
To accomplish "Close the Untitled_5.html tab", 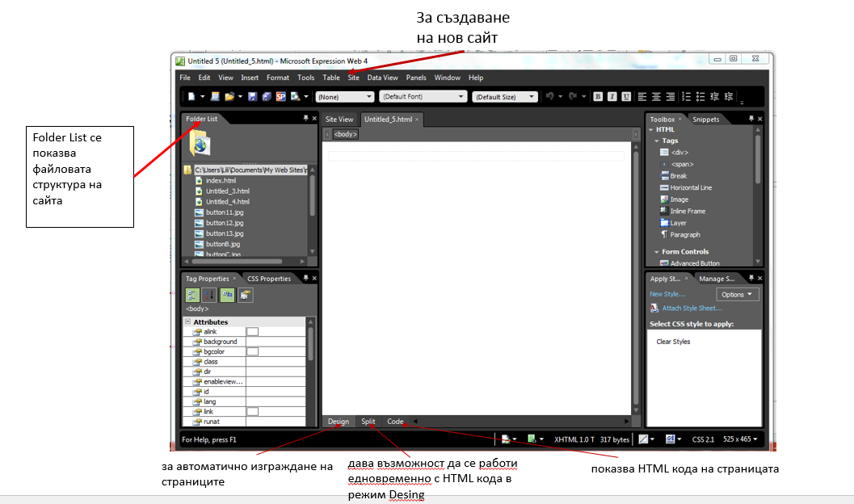I will 417,120.
